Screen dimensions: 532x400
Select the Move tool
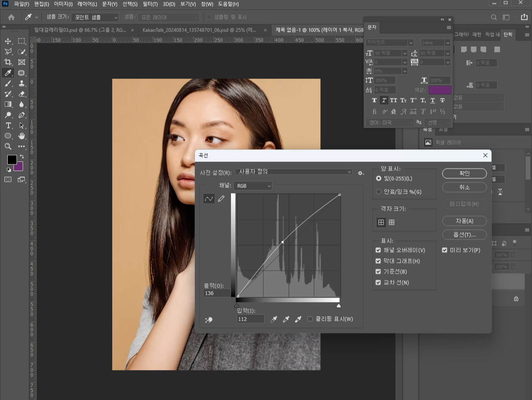[x=8, y=41]
